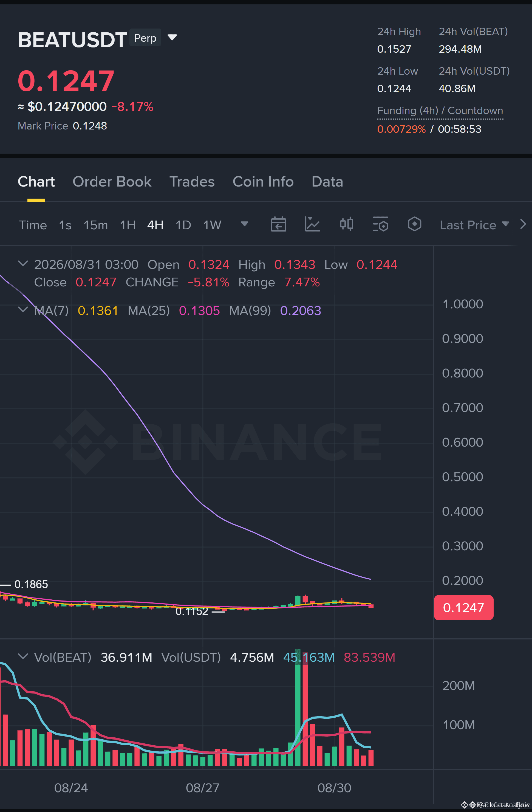Open the Last Price dropdown
532x812 pixels.
pos(474,225)
